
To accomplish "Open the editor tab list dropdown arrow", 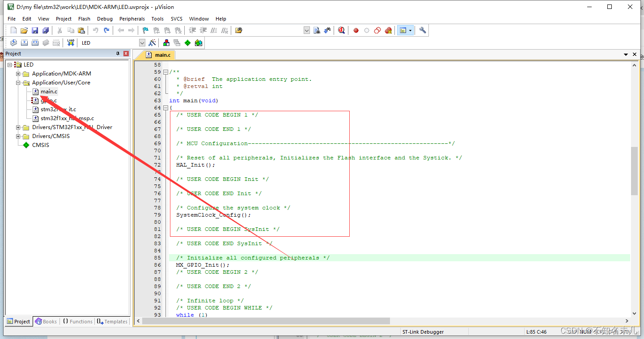I will click(626, 54).
